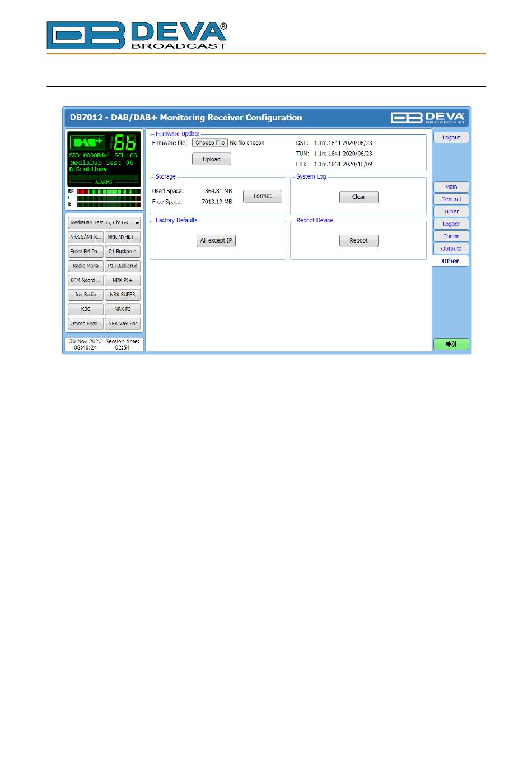Viewport: 532px width, 758px height.
Task: Open the MediaDab Test 06 ensemble dropdown
Action: 104,222
